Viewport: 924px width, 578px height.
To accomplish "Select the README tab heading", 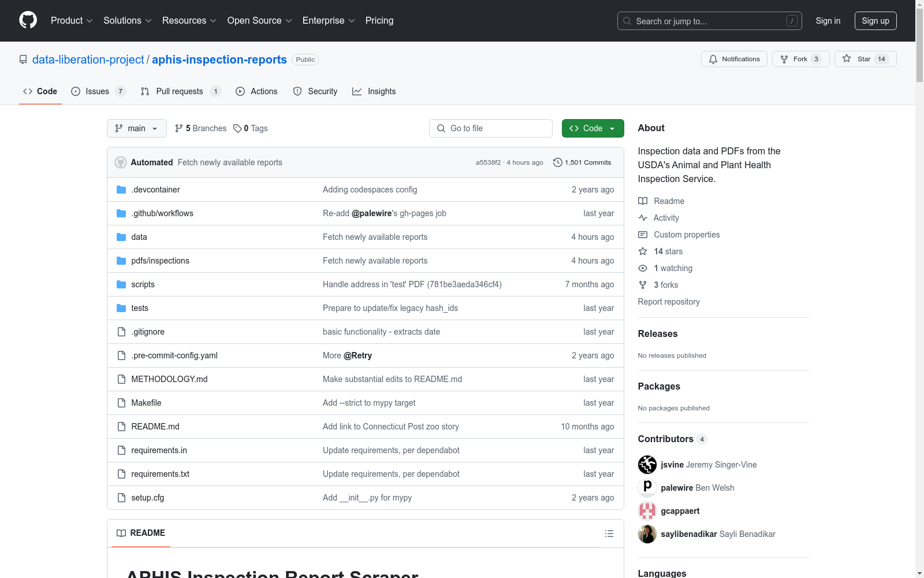I will pos(141,533).
